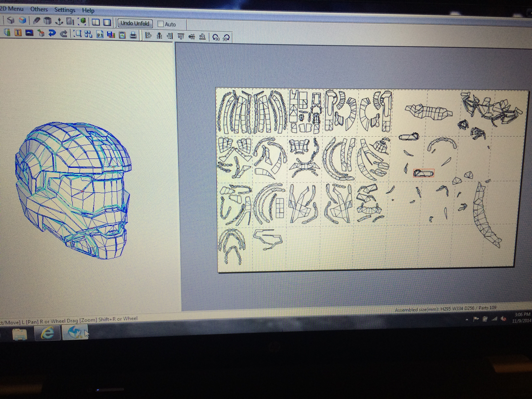Click the cube with arrow icon
Viewport: 532px width, 399px height.
click(41, 33)
